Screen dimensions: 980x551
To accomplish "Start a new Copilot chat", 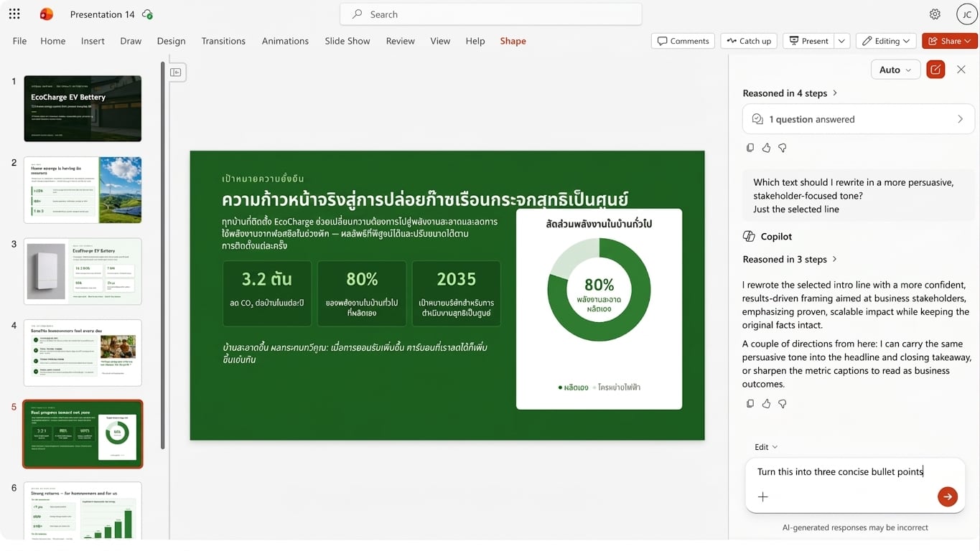I will click(x=935, y=70).
